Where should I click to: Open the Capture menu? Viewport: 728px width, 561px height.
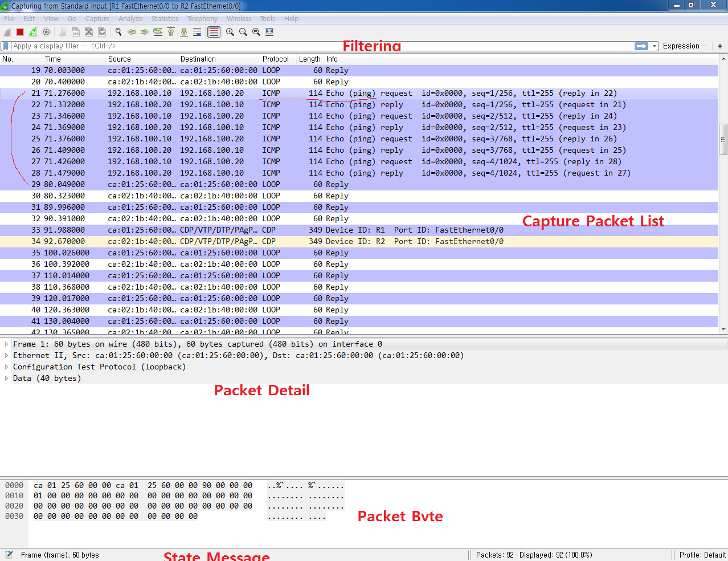click(97, 19)
